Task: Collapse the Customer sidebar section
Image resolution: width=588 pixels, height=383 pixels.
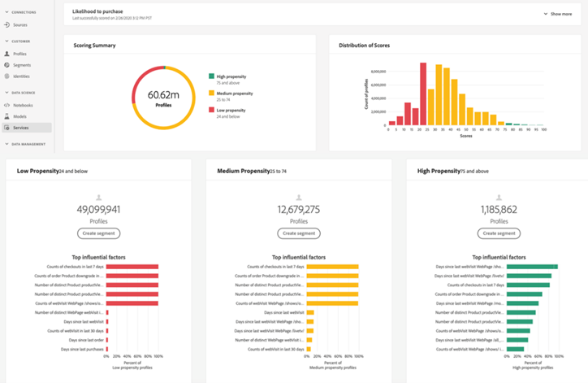Action: [6, 41]
